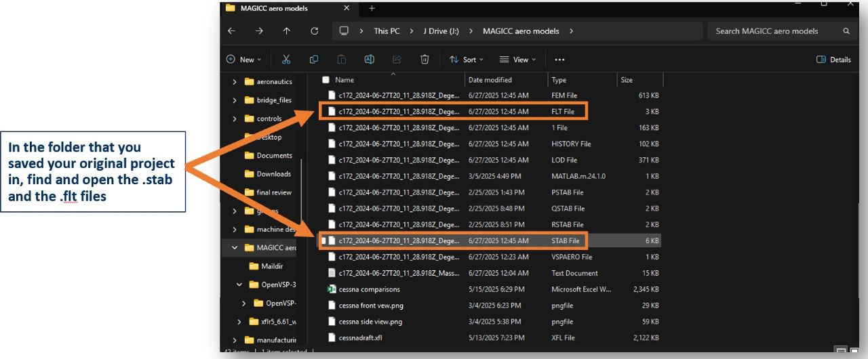This screenshot has height=359, width=868.
Task: Tick the checkbox for the STAB File row
Action: click(324, 241)
